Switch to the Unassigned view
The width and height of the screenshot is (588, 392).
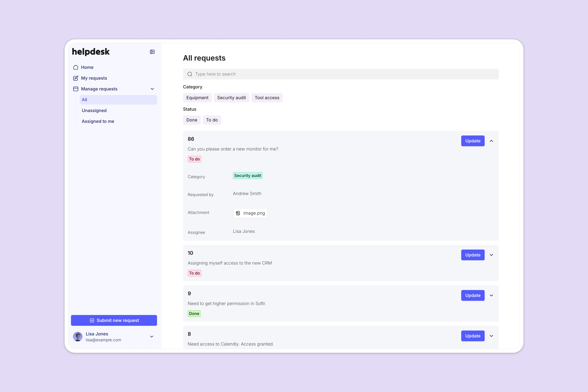click(x=94, y=110)
